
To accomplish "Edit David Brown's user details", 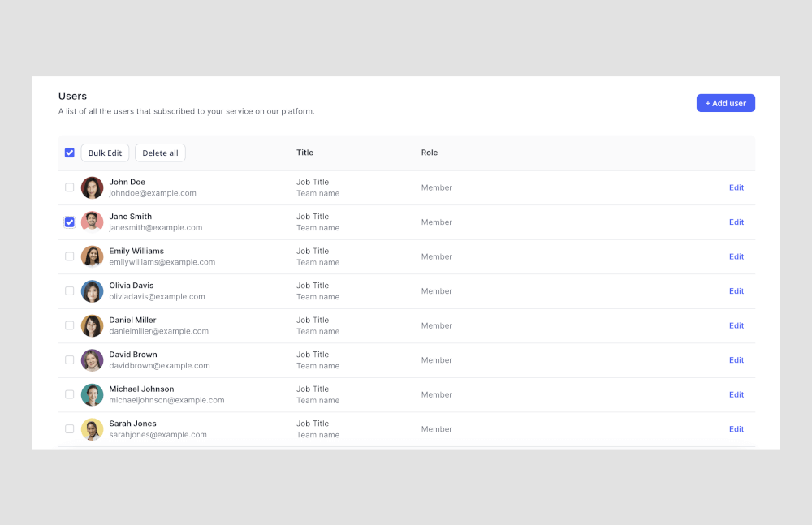I will pyautogui.click(x=736, y=359).
